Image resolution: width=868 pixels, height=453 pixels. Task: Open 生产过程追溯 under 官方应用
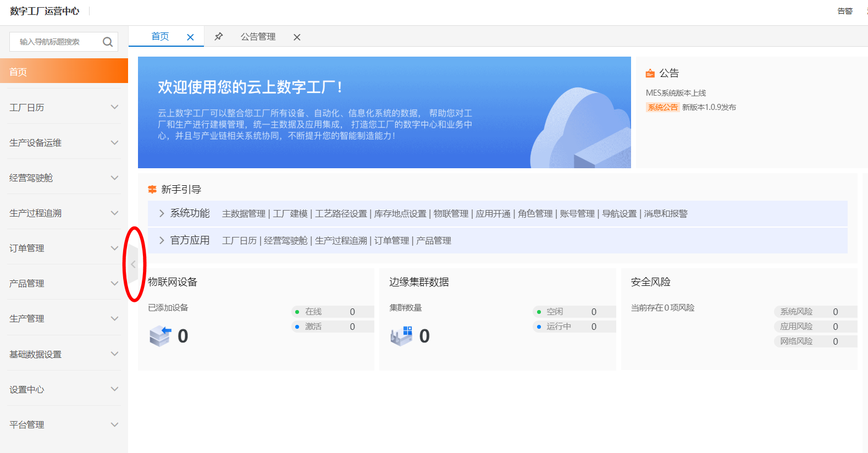coord(341,241)
